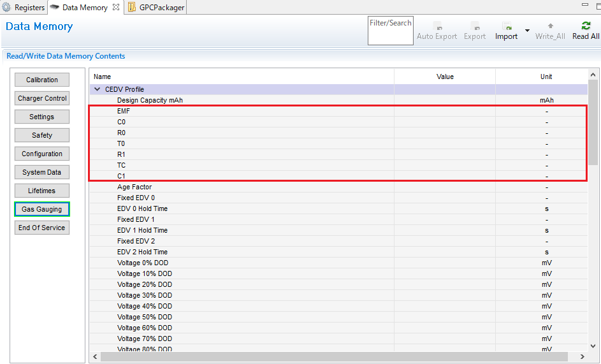Screen dimensions: 601x364
Task: Minimize the Data Memory view panel
Action: pos(585,4)
